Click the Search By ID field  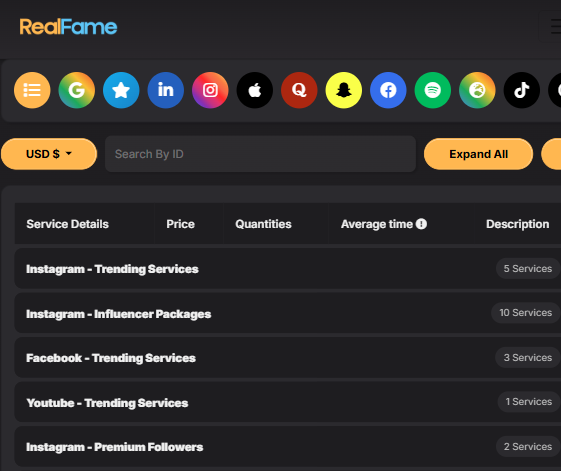[x=260, y=154]
